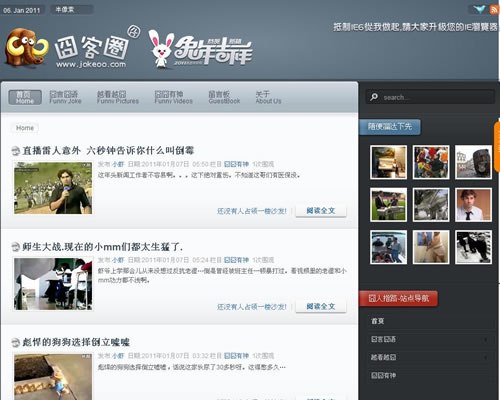Open the orange RSS feed icon
The width and height of the screenshot is (500, 400).
click(x=494, y=9)
